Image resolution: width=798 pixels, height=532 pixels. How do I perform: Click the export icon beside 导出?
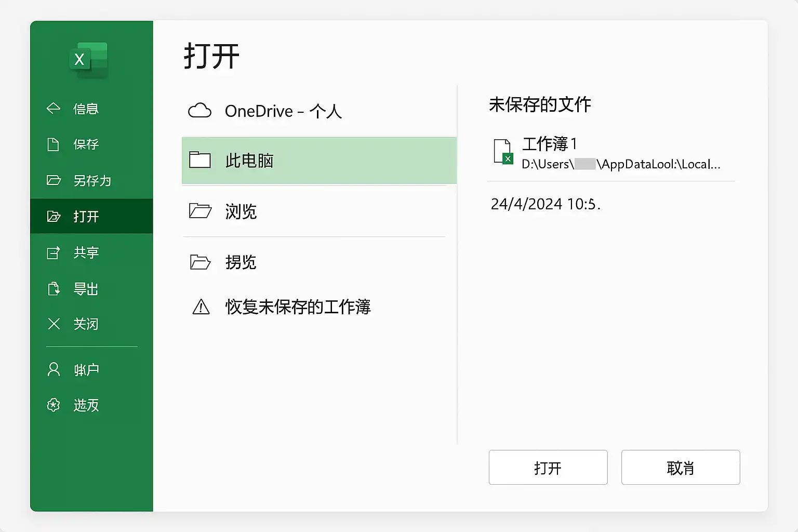click(x=54, y=288)
